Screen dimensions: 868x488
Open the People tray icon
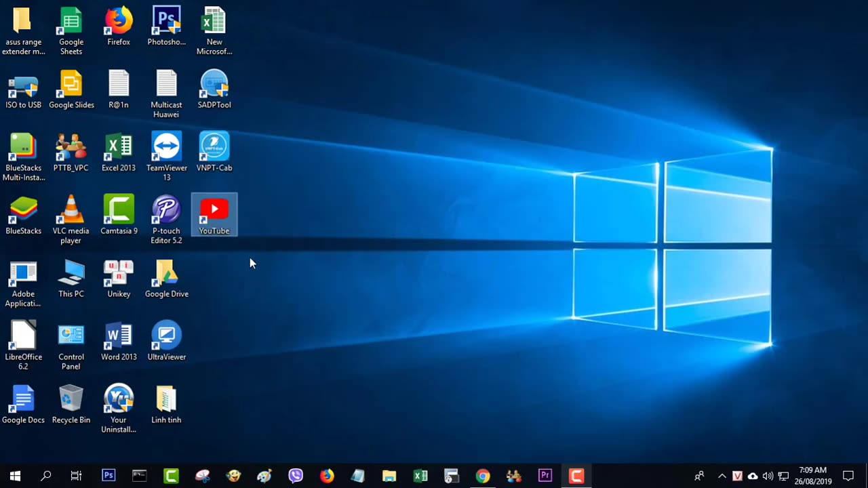tap(699, 476)
